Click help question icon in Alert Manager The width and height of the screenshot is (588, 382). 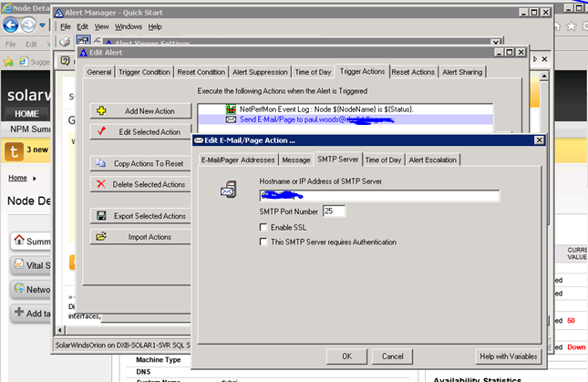tap(66, 60)
